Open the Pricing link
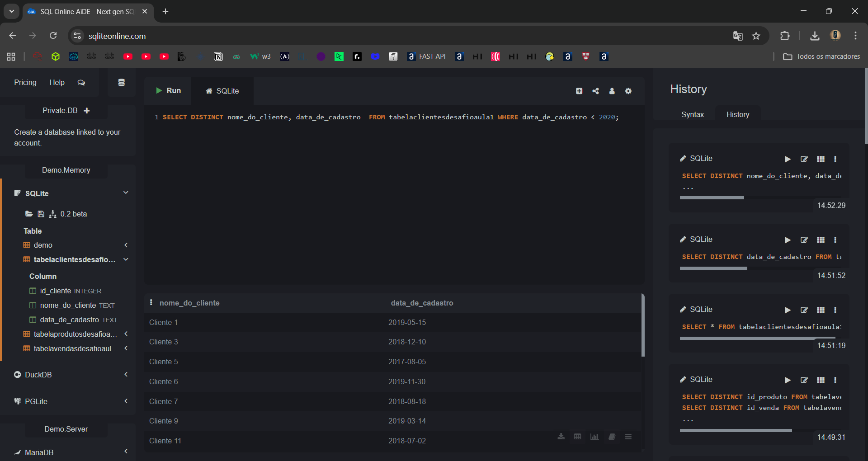The image size is (868, 461). click(x=25, y=83)
